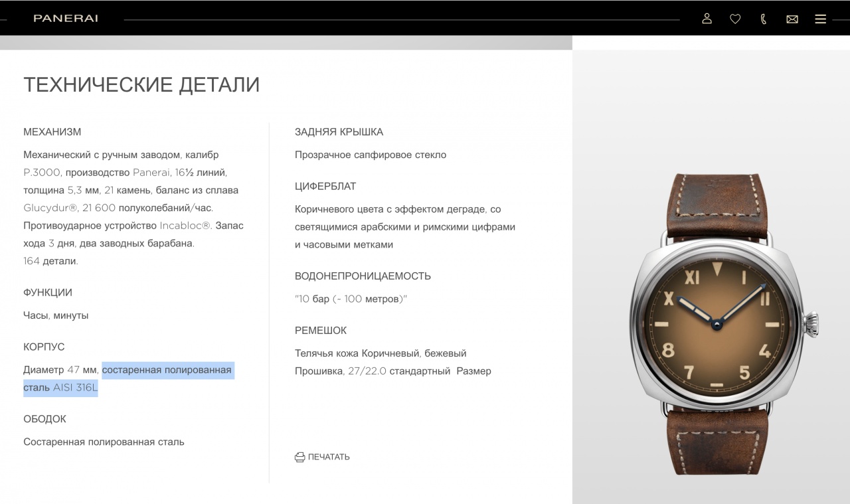Image resolution: width=850 pixels, height=504 pixels.
Task: Open the wishlist heart icon
Action: pos(735,19)
